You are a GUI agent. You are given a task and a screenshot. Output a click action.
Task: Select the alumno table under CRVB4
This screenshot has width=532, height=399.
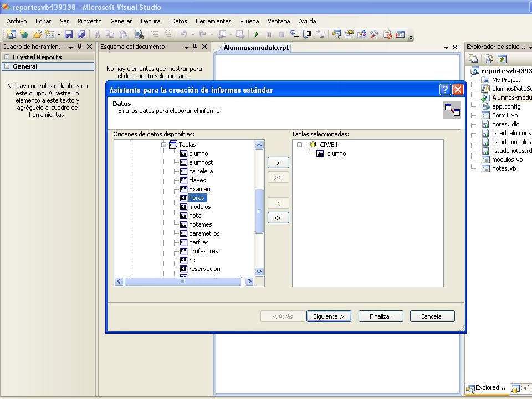(336, 154)
